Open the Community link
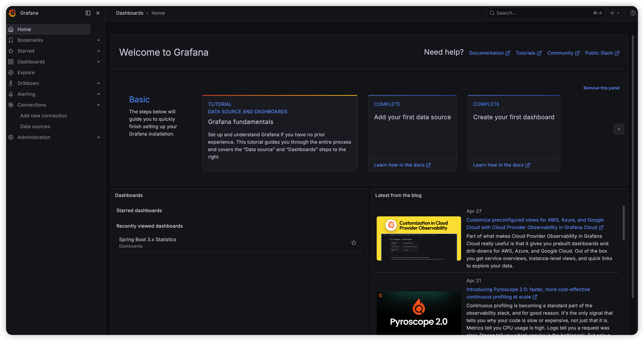 tap(563, 53)
